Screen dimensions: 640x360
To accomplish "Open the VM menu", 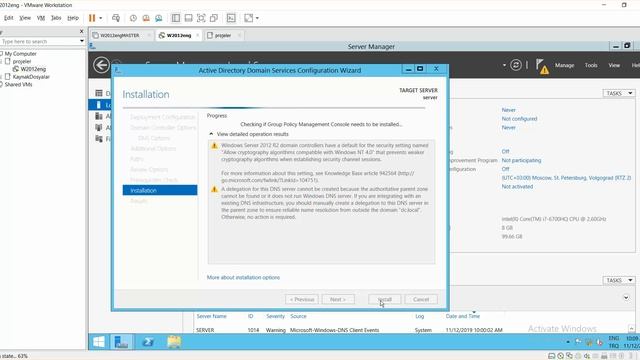I will pyautogui.click(x=41, y=18).
